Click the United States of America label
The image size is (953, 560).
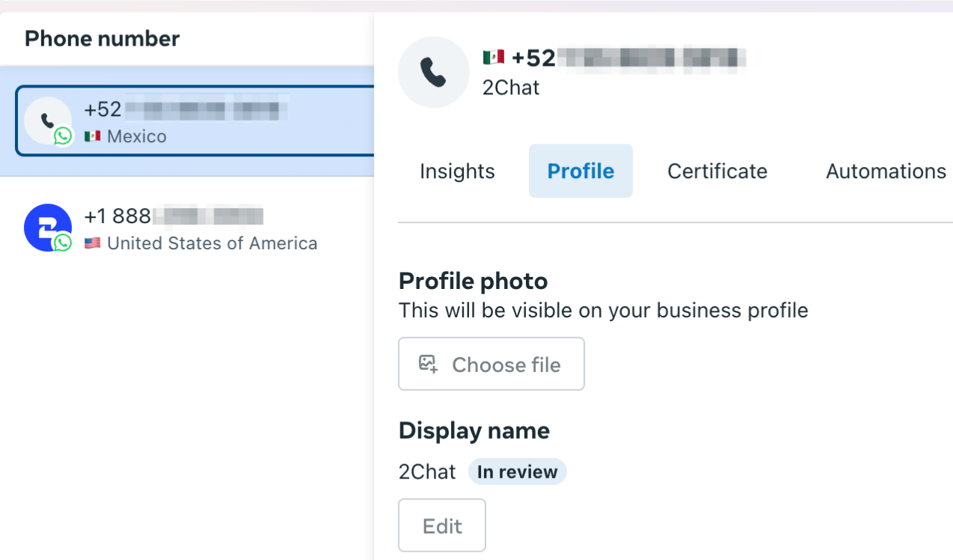click(x=212, y=243)
